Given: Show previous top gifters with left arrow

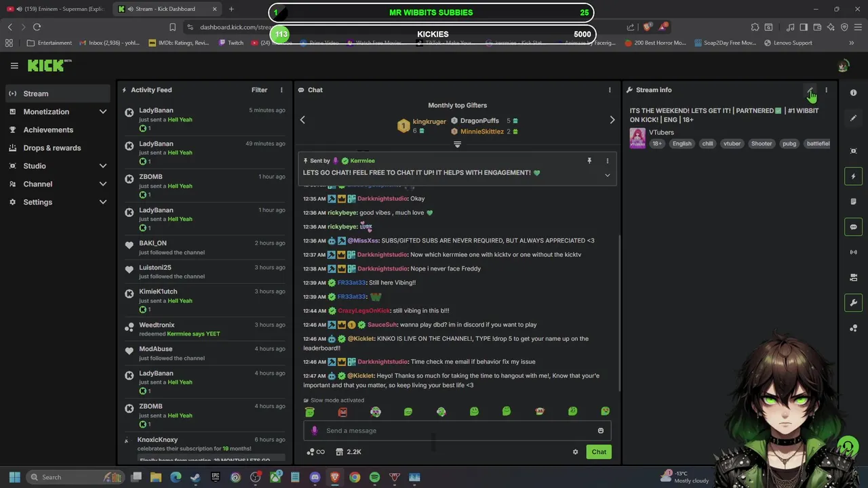Looking at the screenshot, I should (302, 120).
